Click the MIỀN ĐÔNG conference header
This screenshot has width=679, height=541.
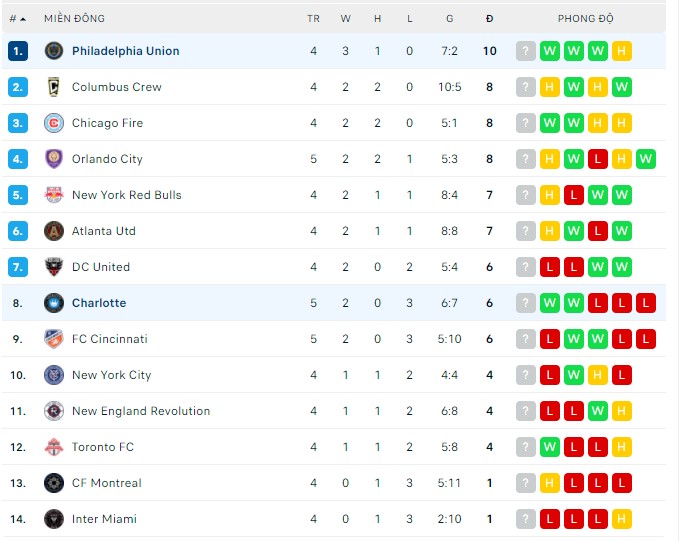(74, 18)
